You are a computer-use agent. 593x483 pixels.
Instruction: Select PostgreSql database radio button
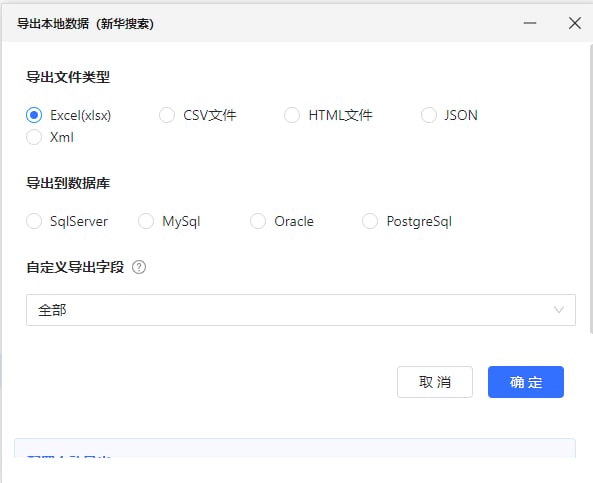point(370,221)
